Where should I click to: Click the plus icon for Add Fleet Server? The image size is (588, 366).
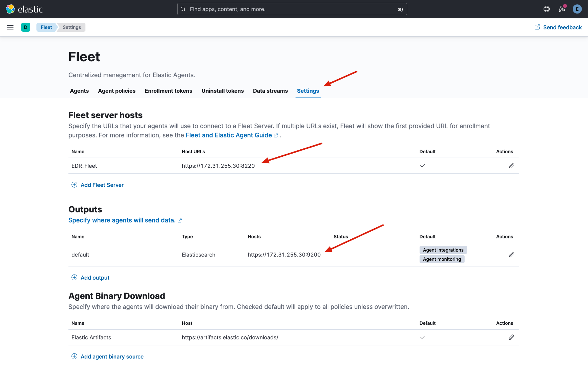(x=74, y=185)
